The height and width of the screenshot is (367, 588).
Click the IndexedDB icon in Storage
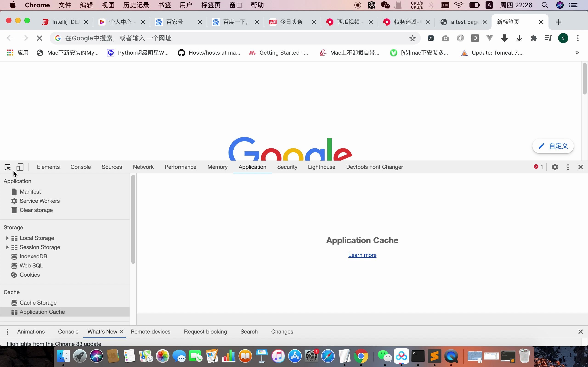point(14,256)
